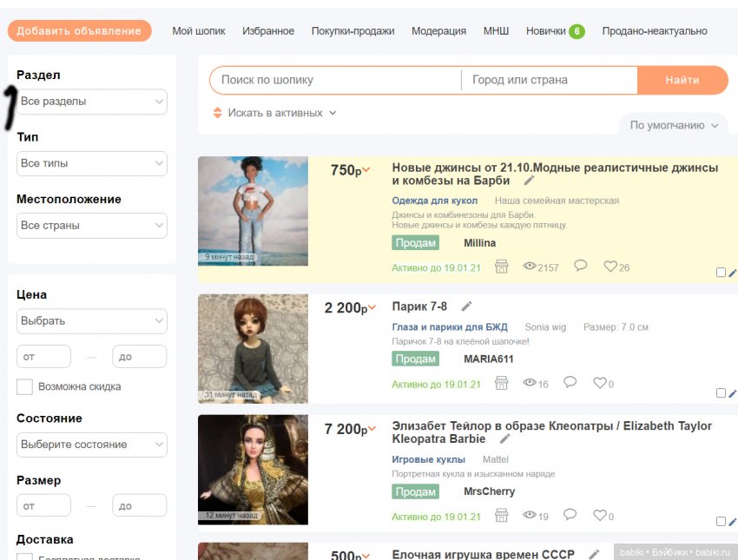The image size is (738, 560).
Task: Click the Поиск по шопику search field
Action: pos(335,80)
